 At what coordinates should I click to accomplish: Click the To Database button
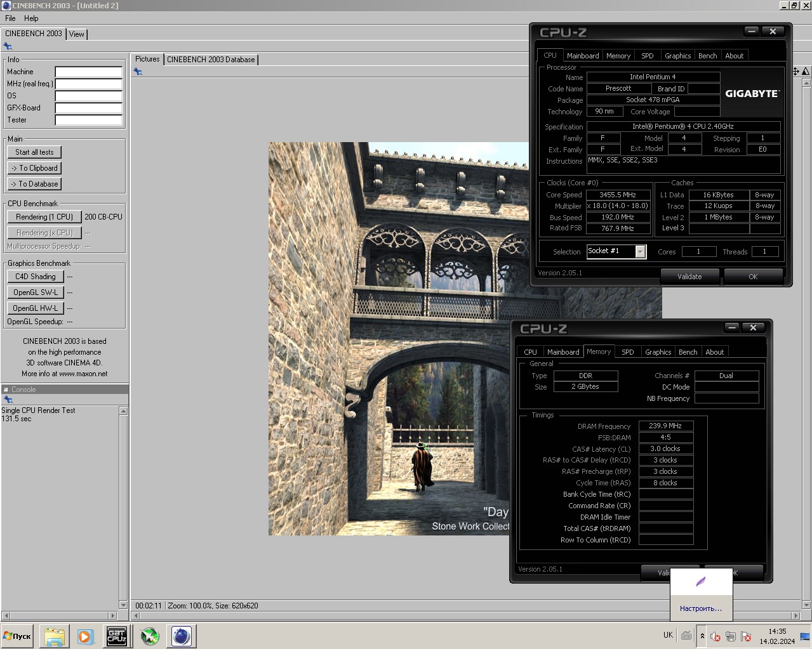coord(34,184)
